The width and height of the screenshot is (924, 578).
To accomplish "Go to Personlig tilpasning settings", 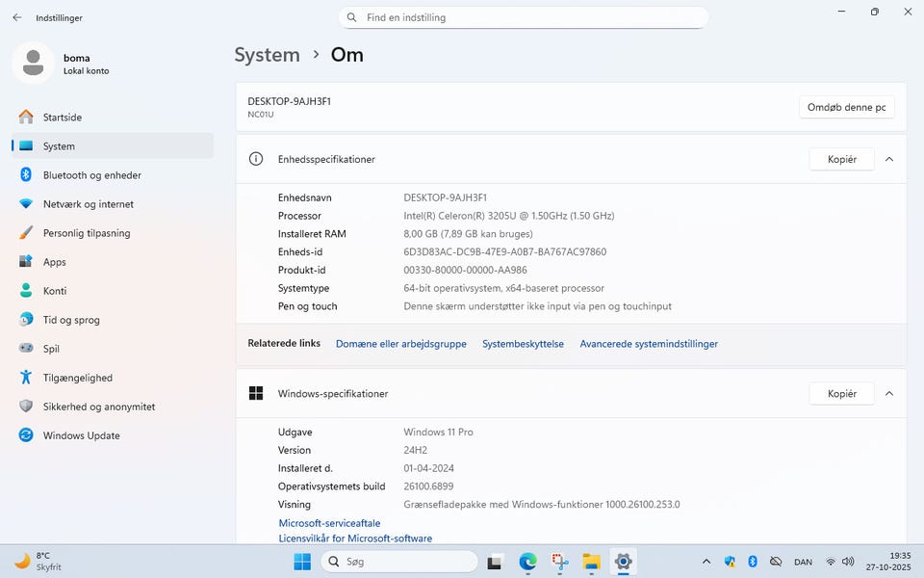I will pos(86,233).
